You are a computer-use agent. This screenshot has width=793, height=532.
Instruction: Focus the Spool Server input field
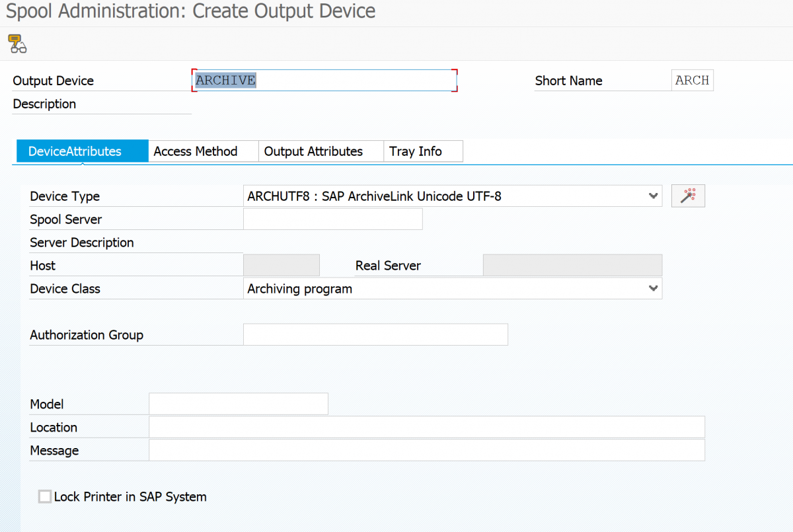pos(332,219)
